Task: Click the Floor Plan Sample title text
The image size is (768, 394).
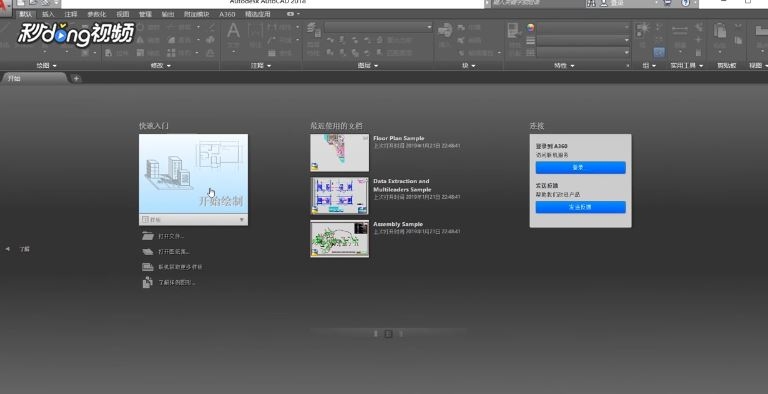Action: [399, 138]
